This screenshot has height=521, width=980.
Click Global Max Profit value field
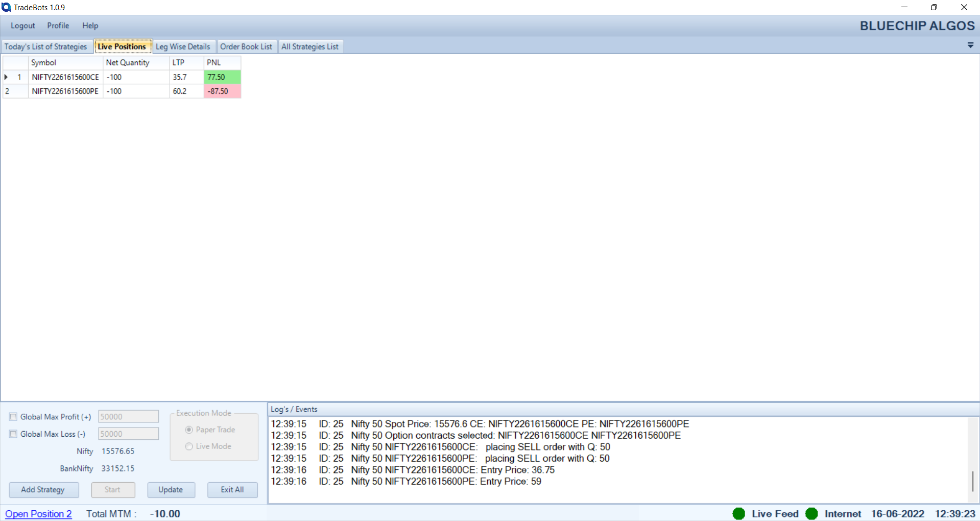click(128, 417)
